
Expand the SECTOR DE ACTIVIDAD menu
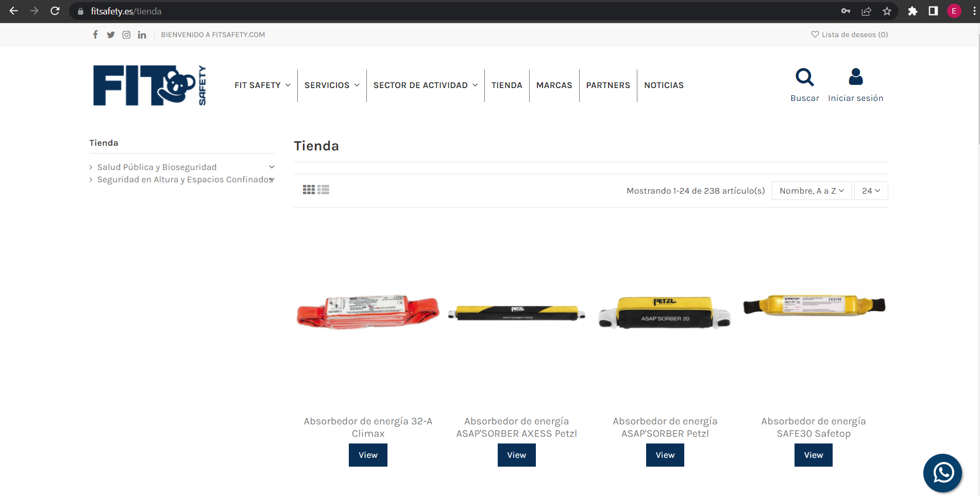coord(426,85)
